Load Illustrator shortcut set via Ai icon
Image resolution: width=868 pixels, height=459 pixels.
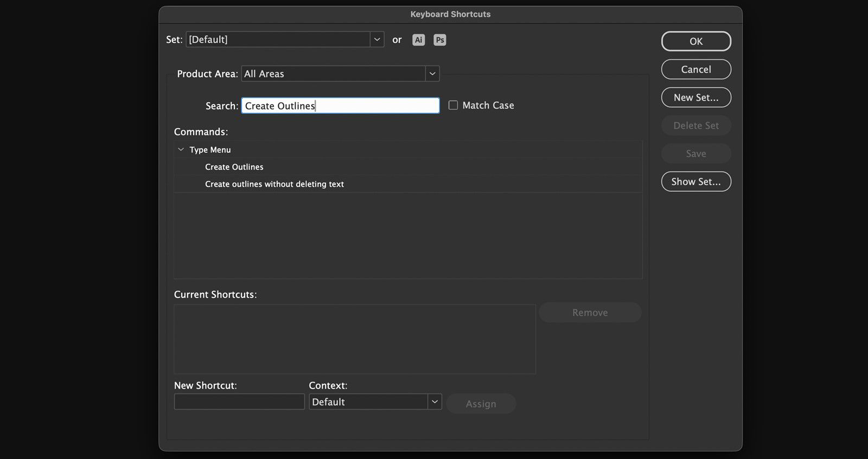coord(418,40)
